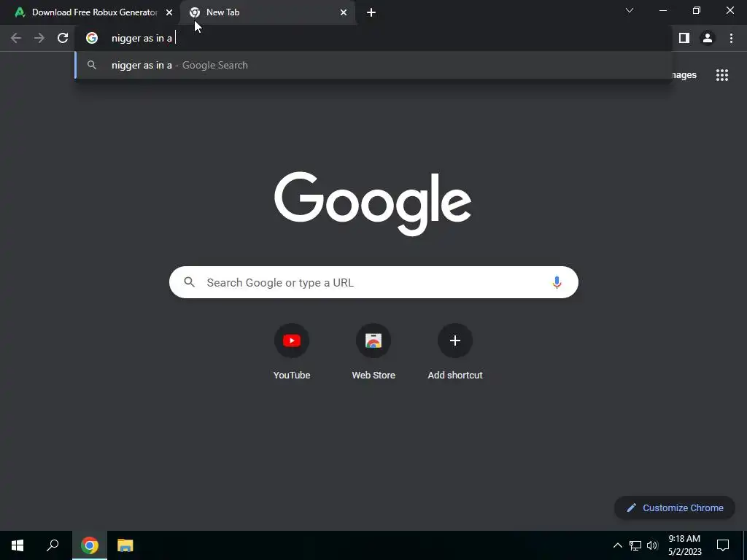This screenshot has height=560, width=747.
Task: Restore down the Chrome window
Action: 697,10
